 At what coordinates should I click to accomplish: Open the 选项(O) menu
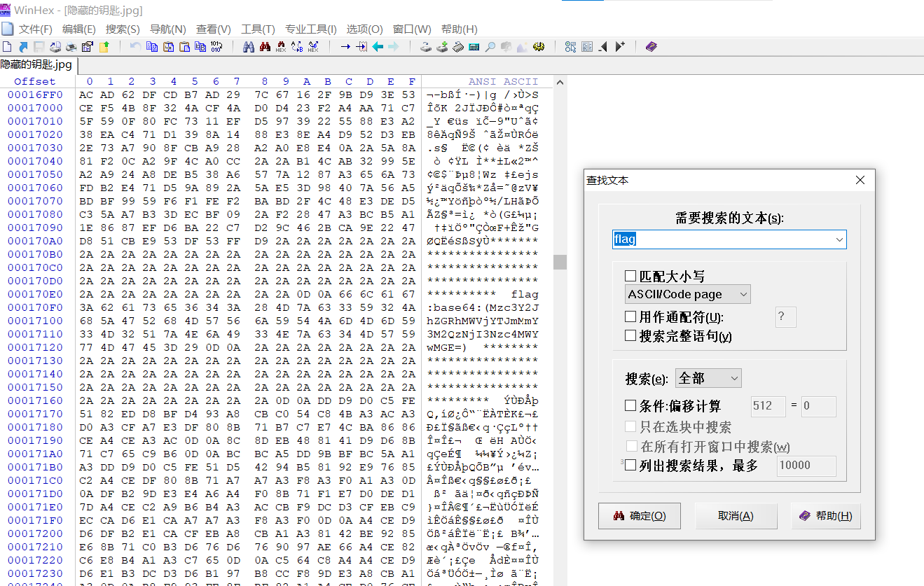(364, 29)
